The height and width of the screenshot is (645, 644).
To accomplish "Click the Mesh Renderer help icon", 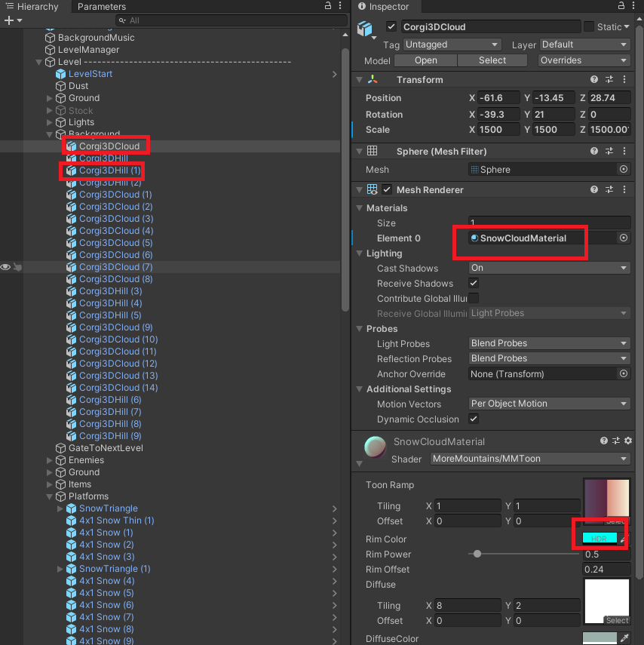I will 595,189.
